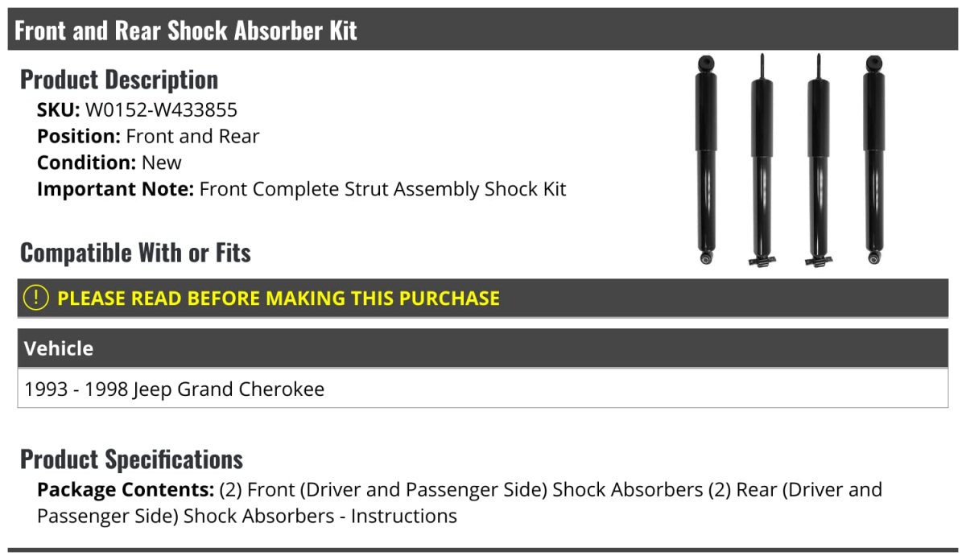Click the Product Description heading
This screenshot has width=966, height=560.
119,80
